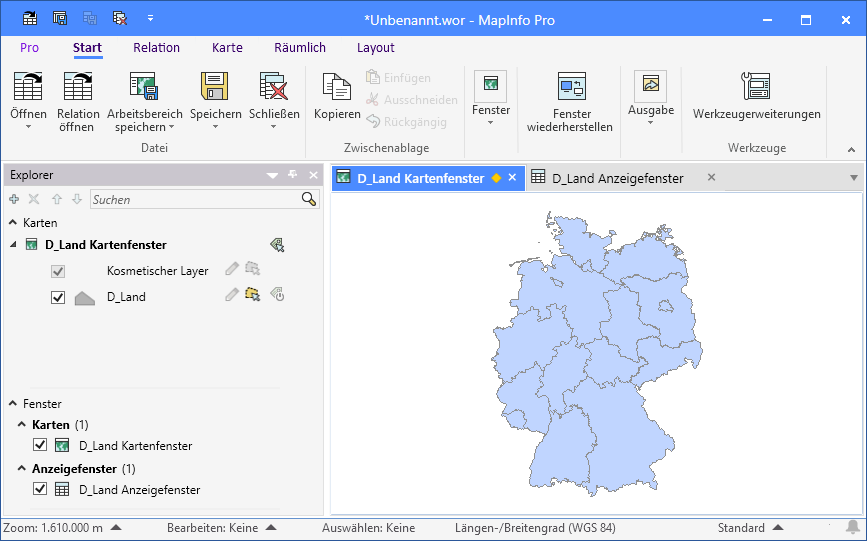This screenshot has width=867, height=541.
Task: Expand Öffnen dropdown arrow
Action: 28,128
